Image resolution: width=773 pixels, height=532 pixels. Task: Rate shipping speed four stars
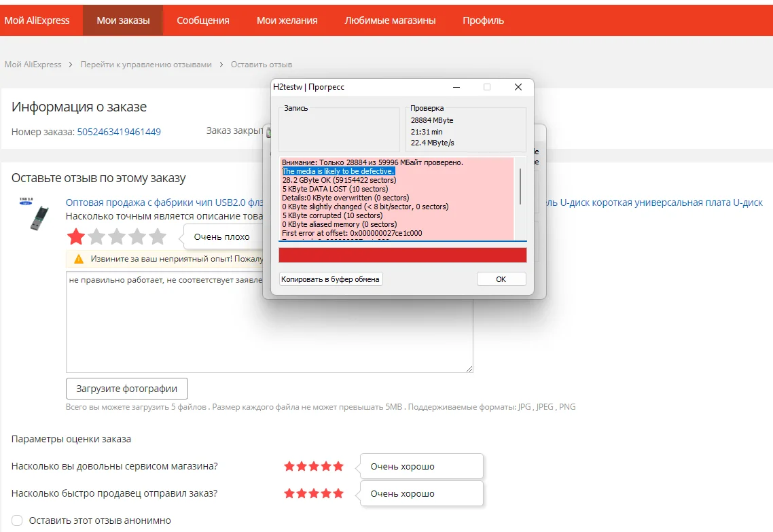coord(326,493)
